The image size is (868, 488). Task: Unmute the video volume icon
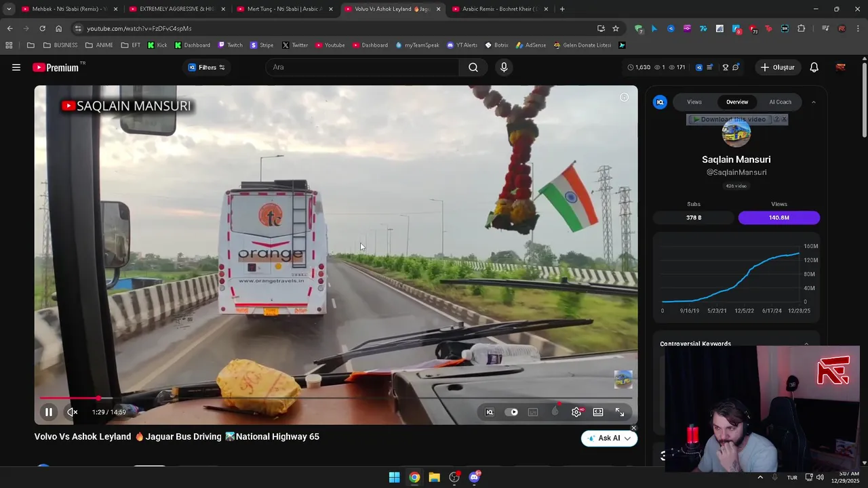tap(72, 412)
